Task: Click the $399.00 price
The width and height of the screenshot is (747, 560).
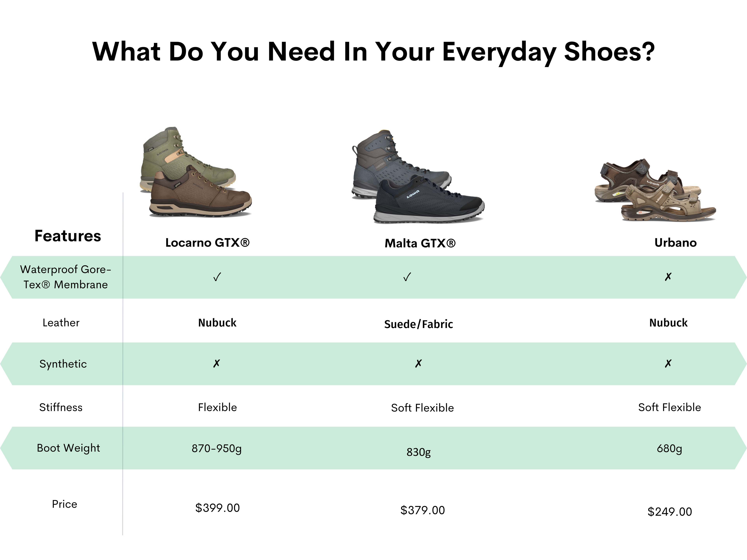Action: pos(217,508)
